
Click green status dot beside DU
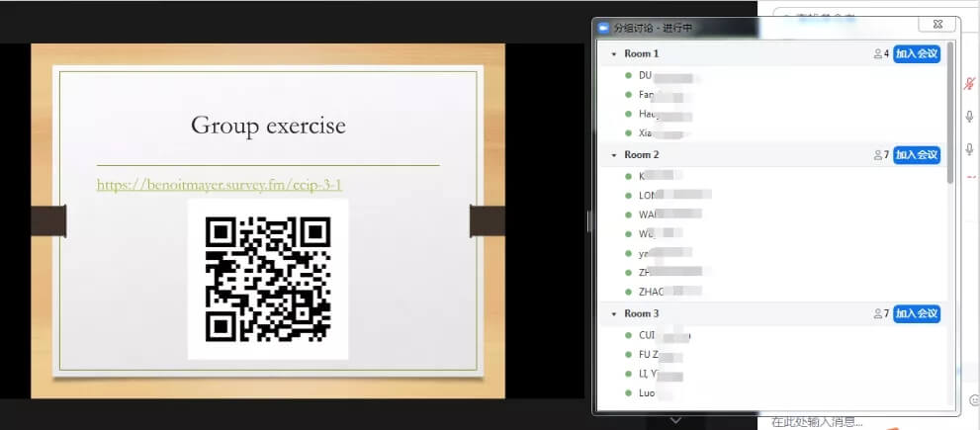tap(628, 76)
